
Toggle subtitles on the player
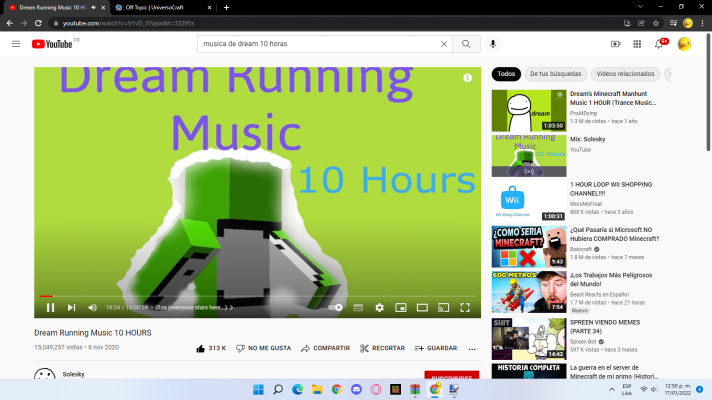point(358,307)
